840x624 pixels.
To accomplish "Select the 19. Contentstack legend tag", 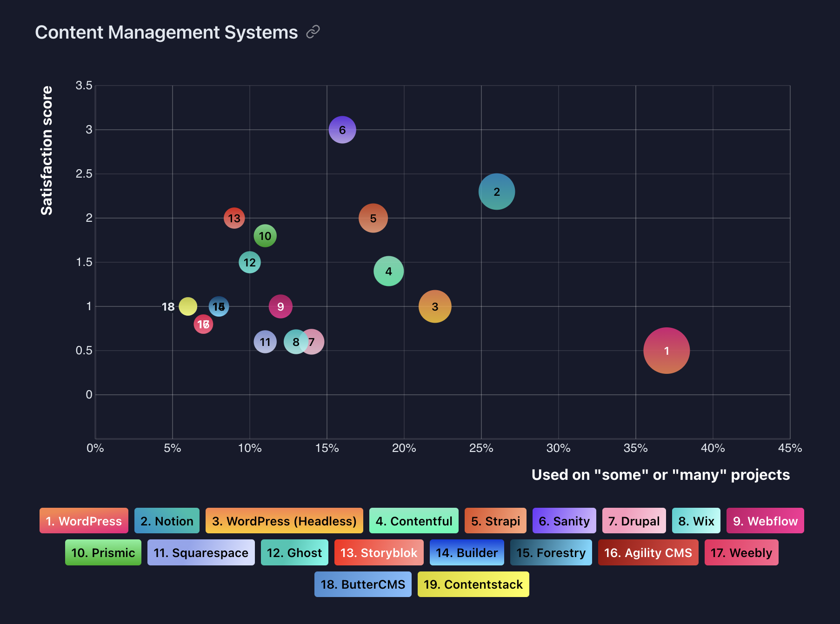I will (473, 584).
